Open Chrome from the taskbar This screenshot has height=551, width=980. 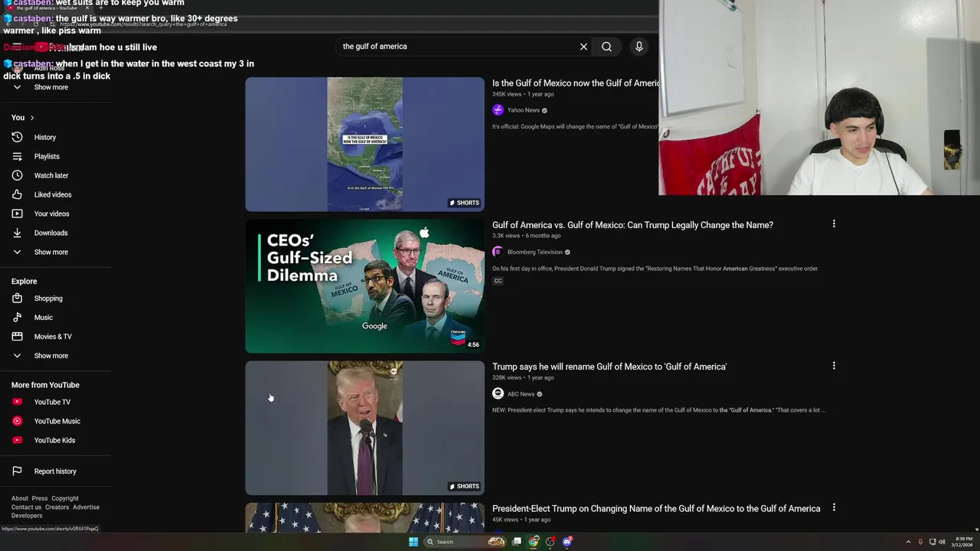click(534, 542)
